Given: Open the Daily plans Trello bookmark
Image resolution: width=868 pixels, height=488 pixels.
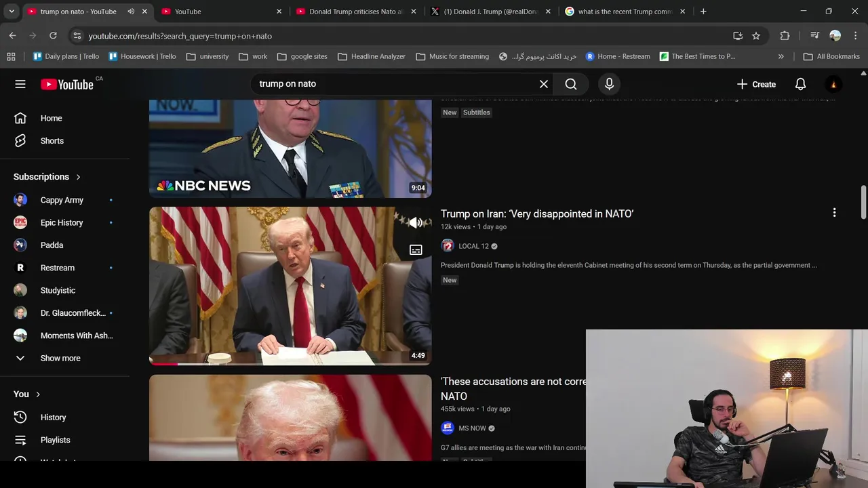Looking at the screenshot, I should coord(66,56).
